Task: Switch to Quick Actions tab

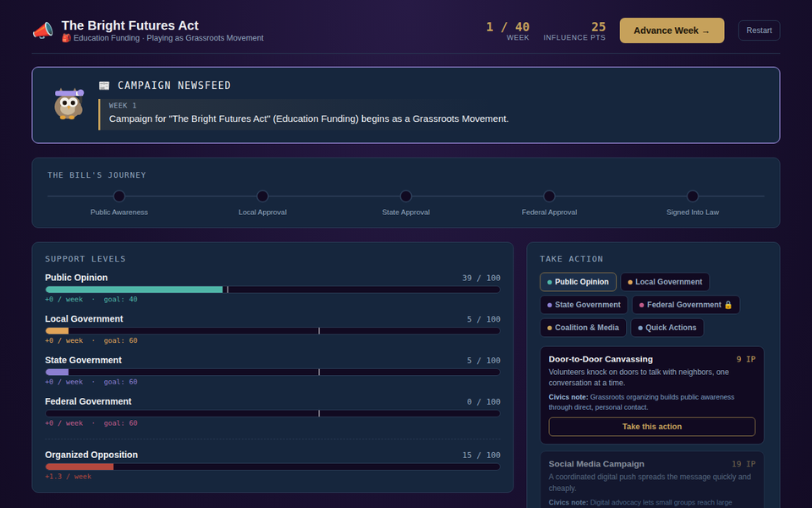Action: point(667,328)
